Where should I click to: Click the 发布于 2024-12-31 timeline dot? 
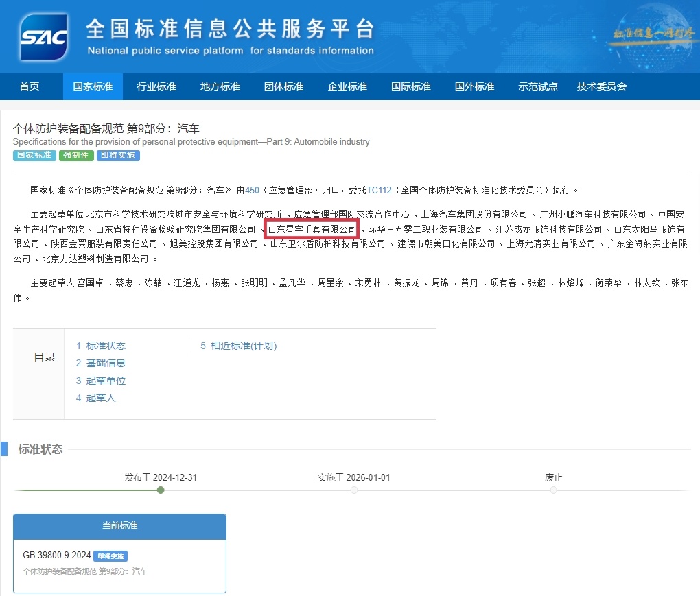click(161, 490)
